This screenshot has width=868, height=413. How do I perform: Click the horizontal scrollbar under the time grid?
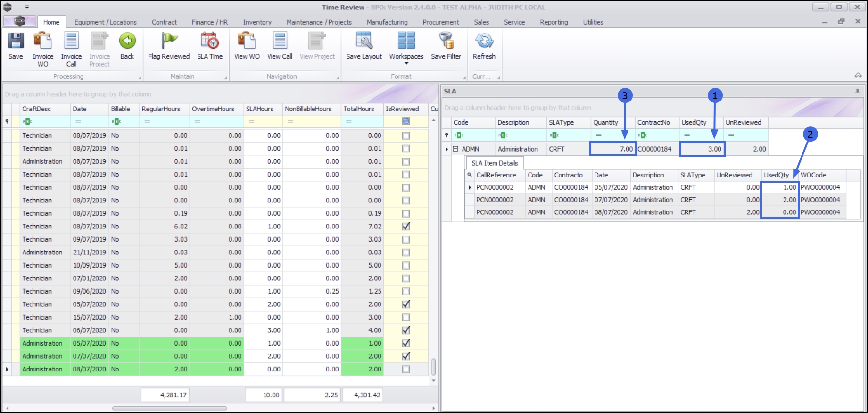(x=170, y=408)
